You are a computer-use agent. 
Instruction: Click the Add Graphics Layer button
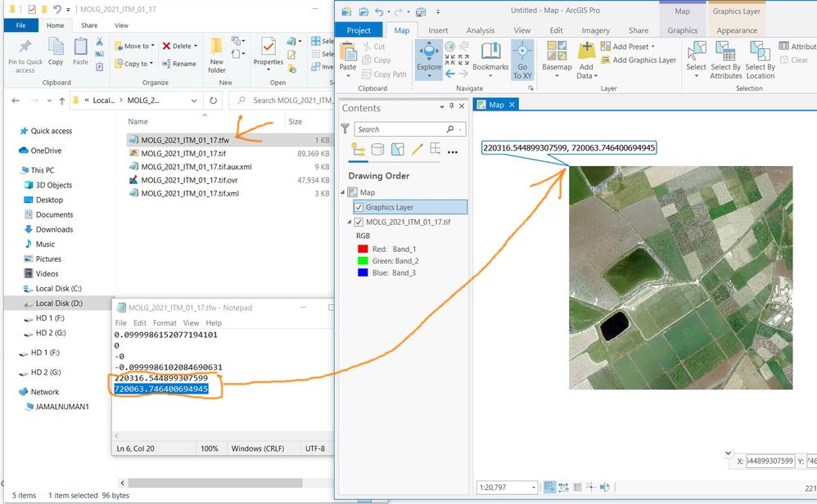pos(639,60)
